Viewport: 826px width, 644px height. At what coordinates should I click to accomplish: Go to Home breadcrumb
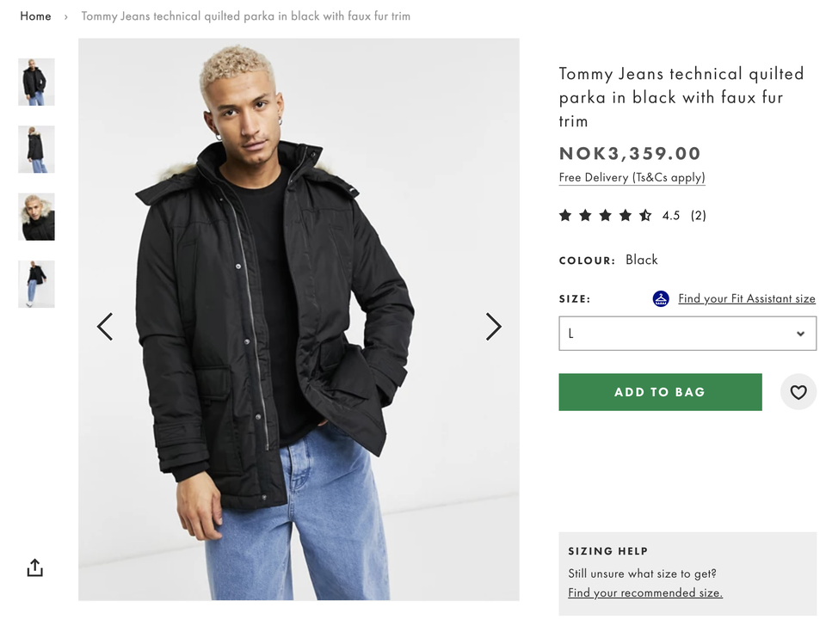[x=35, y=16]
